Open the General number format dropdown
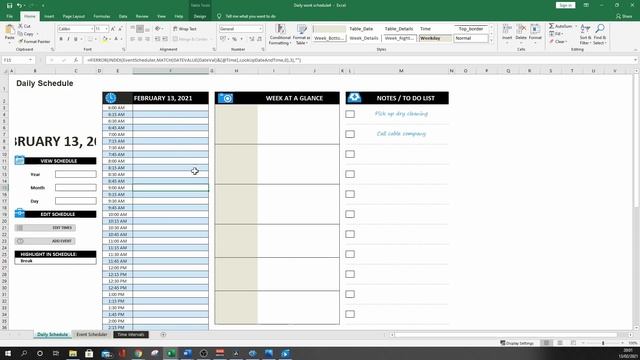This screenshot has height=360, width=640. (260, 29)
